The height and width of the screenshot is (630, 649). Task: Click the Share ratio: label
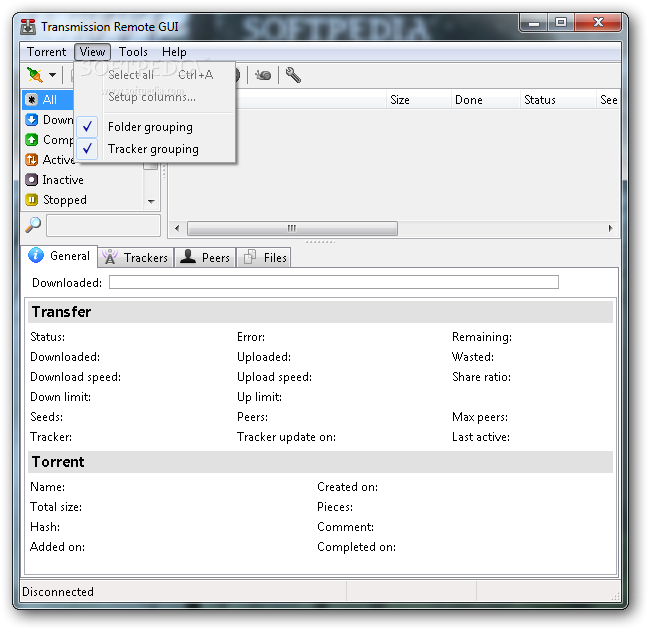(481, 377)
